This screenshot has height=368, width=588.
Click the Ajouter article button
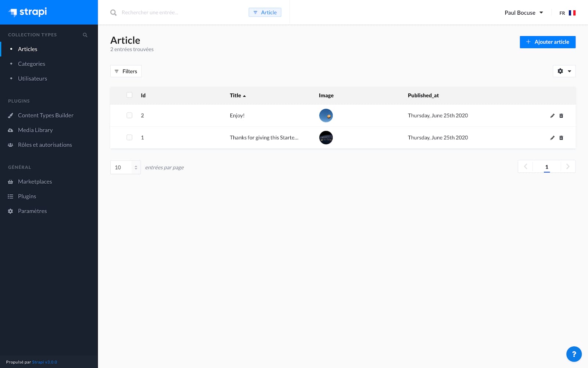[548, 42]
